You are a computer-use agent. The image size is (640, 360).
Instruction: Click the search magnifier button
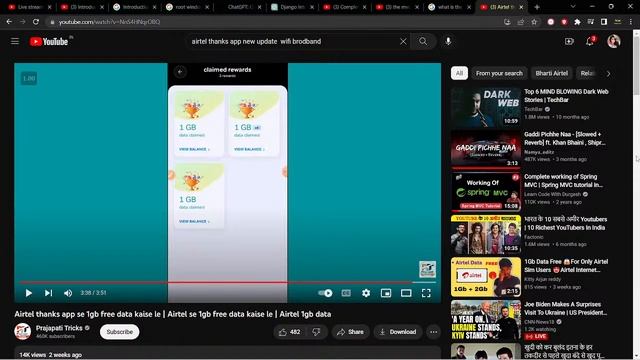[x=423, y=42]
